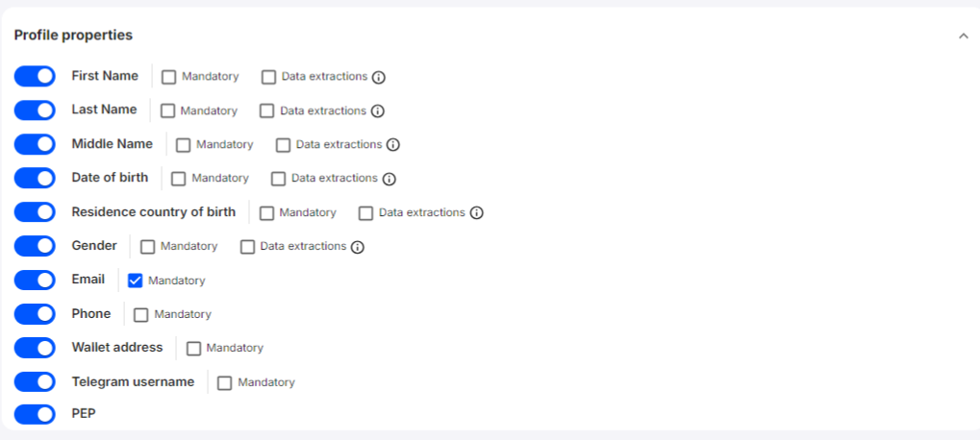Disable the Telegram username switch
The height and width of the screenshot is (440, 980).
35,381
